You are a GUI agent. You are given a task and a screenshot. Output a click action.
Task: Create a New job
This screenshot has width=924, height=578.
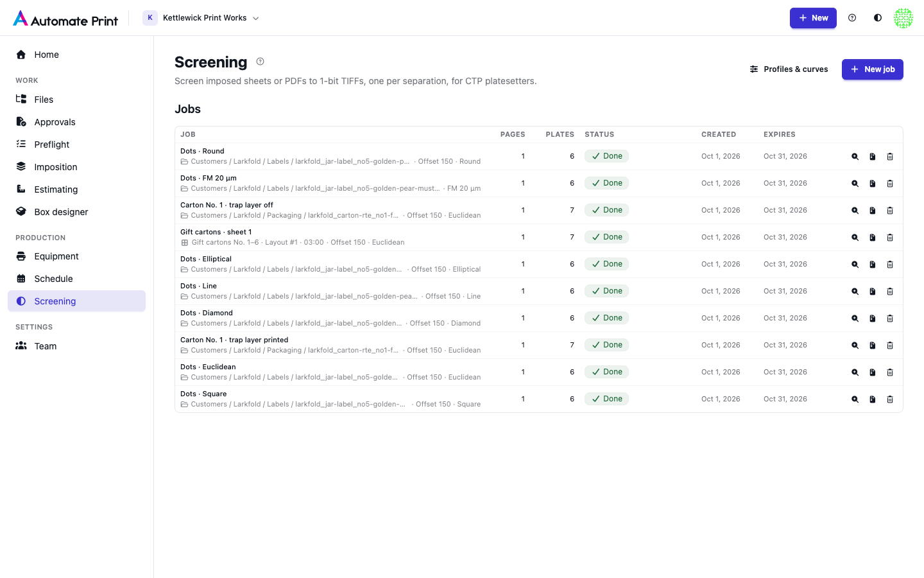coord(873,69)
